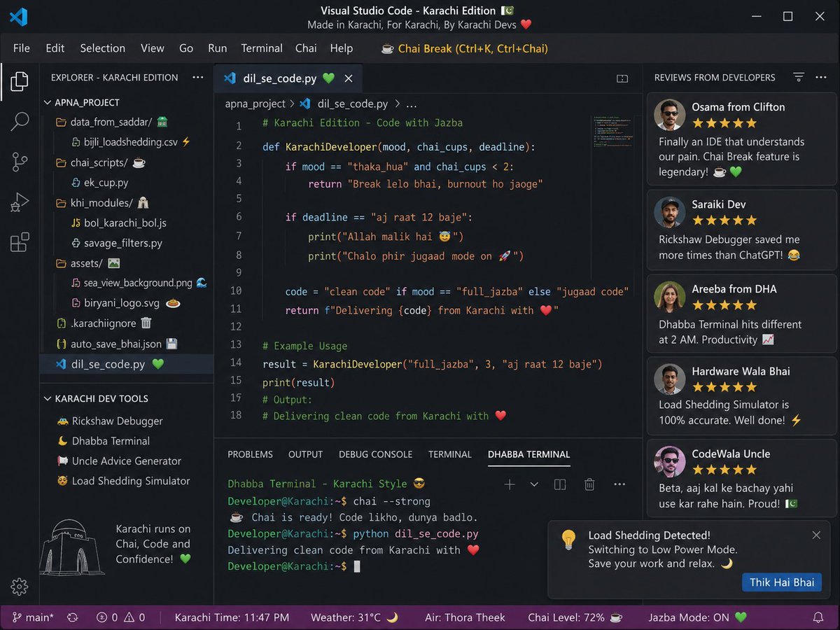
Task: Open Manage gear at sidebar bottom
Action: point(20,587)
